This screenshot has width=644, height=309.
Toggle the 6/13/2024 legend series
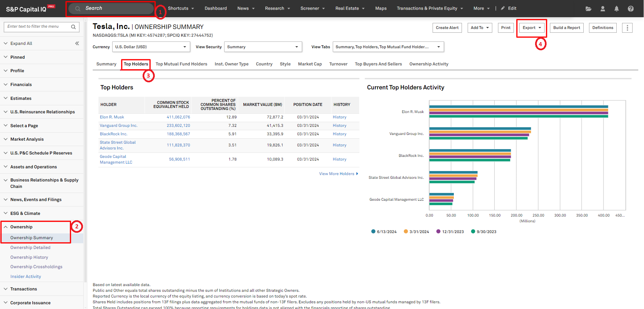click(x=384, y=232)
